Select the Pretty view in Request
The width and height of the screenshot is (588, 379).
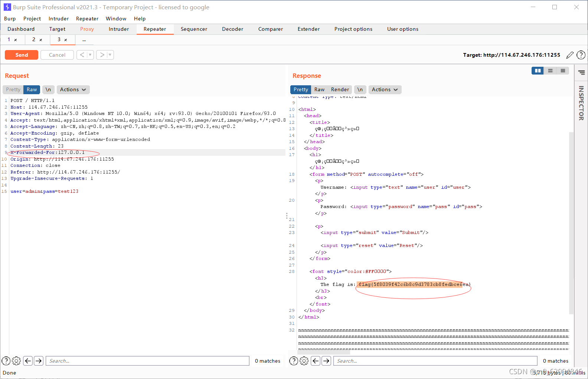(x=13, y=89)
